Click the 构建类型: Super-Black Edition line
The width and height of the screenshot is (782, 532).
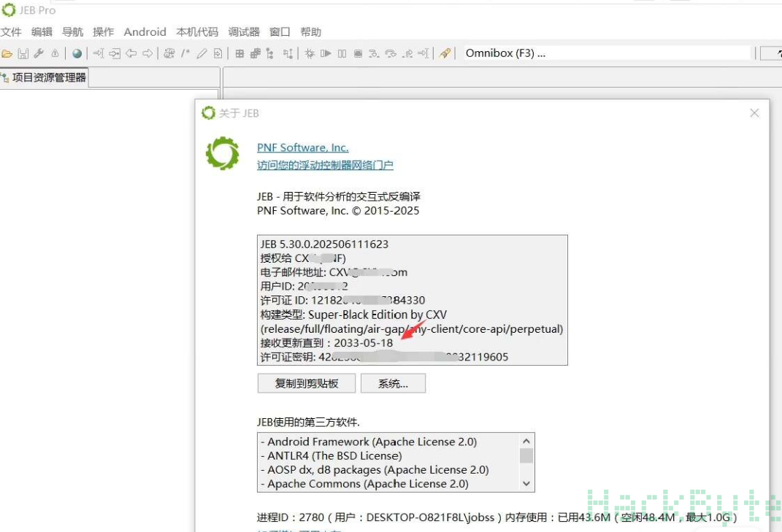(x=353, y=315)
